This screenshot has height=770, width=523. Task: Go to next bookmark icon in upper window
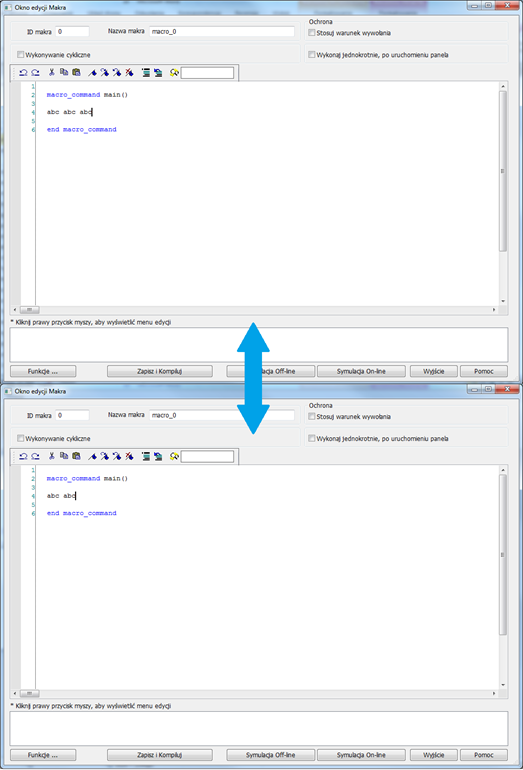[x=105, y=73]
